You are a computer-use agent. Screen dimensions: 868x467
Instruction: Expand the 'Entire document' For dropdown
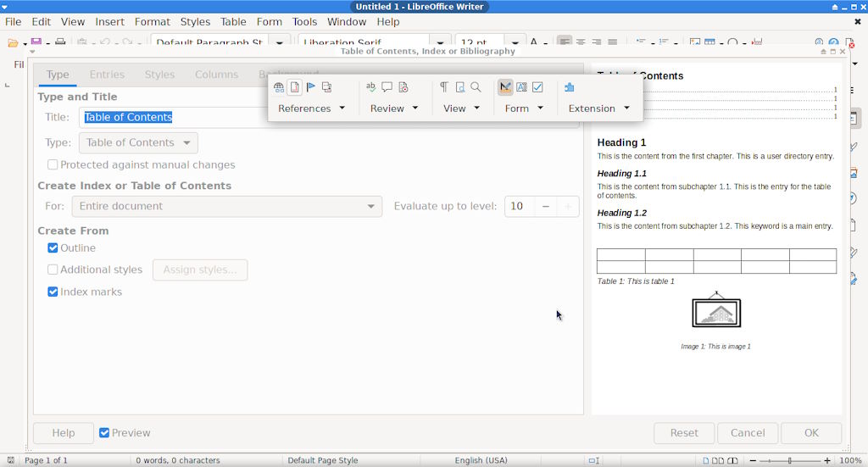(226, 206)
